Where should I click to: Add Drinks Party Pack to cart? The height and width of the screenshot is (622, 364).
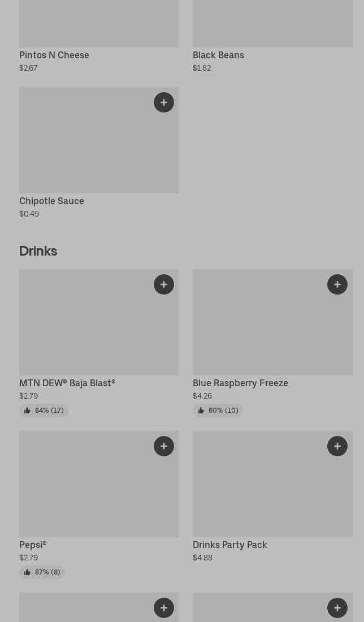[337, 446]
